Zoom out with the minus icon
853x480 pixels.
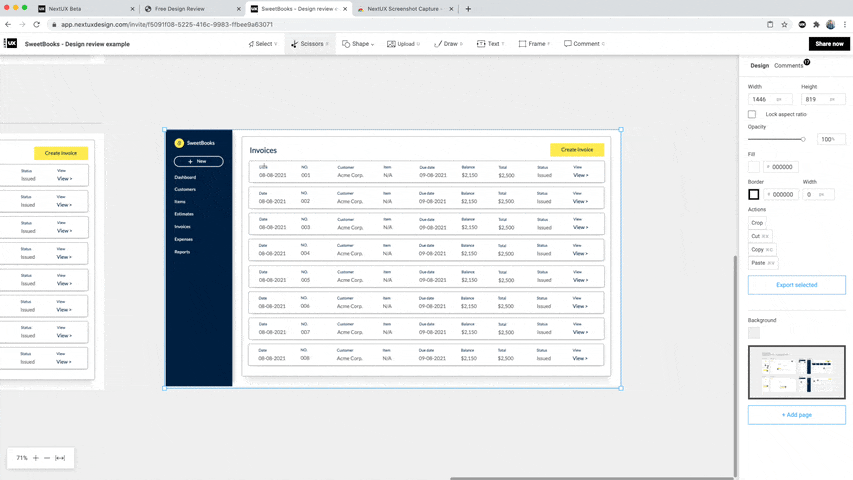click(x=47, y=458)
